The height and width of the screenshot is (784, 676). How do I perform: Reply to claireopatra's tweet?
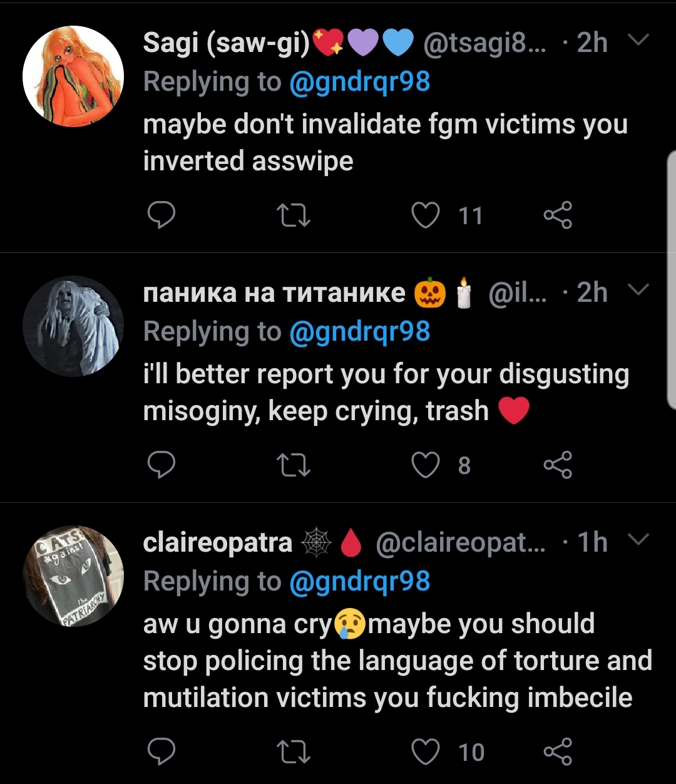coord(161,751)
